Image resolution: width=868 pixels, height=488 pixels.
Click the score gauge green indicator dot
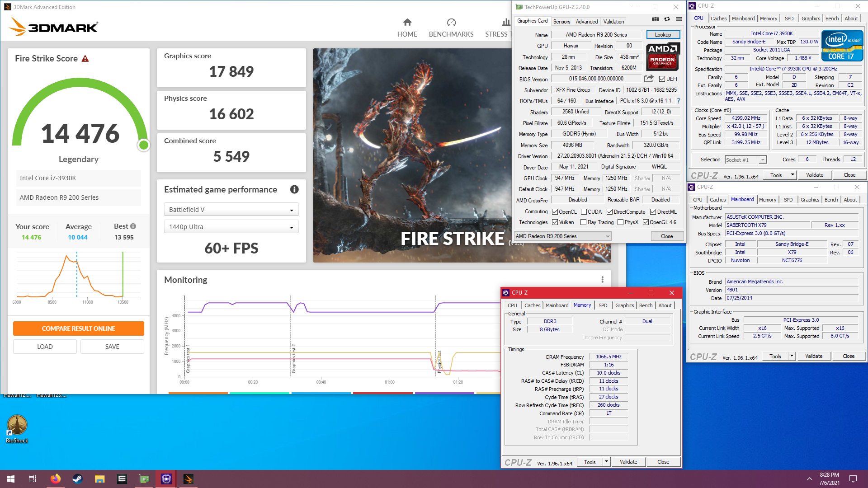click(144, 145)
